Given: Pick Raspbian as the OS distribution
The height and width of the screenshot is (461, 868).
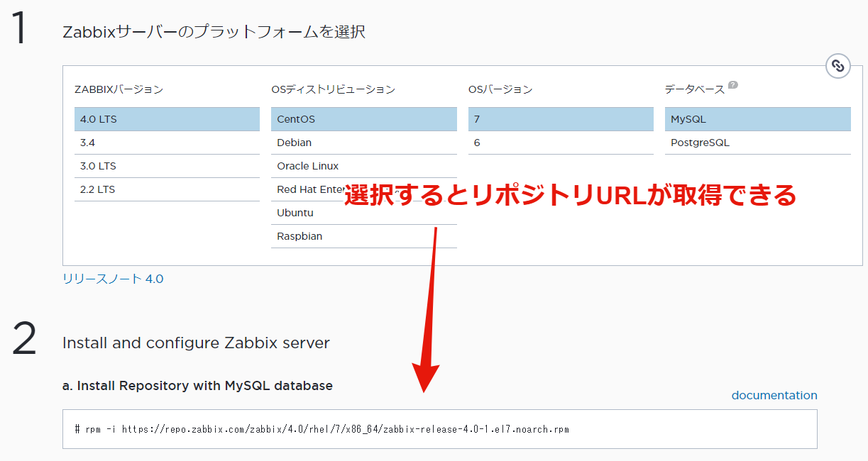Looking at the screenshot, I should tap(364, 236).
